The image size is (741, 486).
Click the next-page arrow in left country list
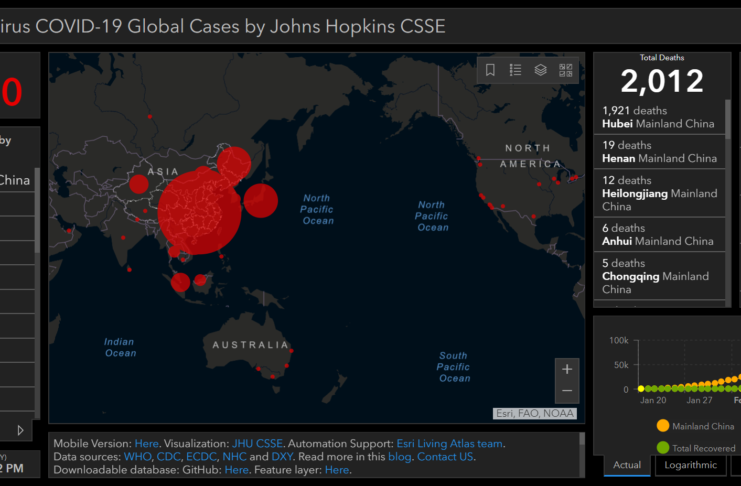[x=20, y=430]
